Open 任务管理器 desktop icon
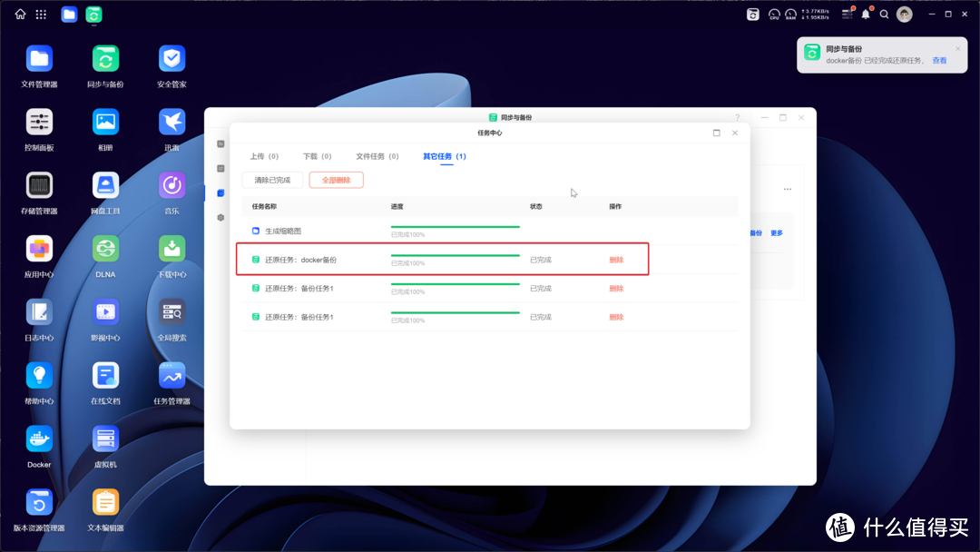This screenshot has height=552, width=980. pyautogui.click(x=171, y=376)
